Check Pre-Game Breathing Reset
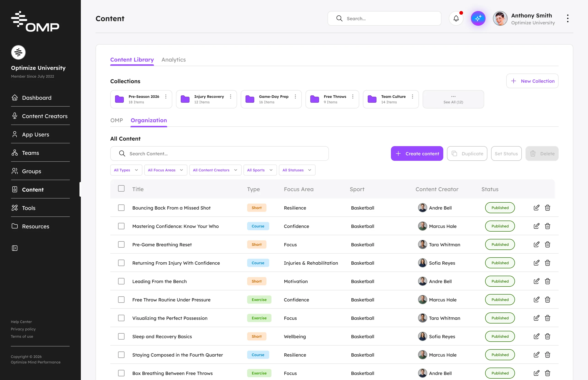 tap(121, 244)
